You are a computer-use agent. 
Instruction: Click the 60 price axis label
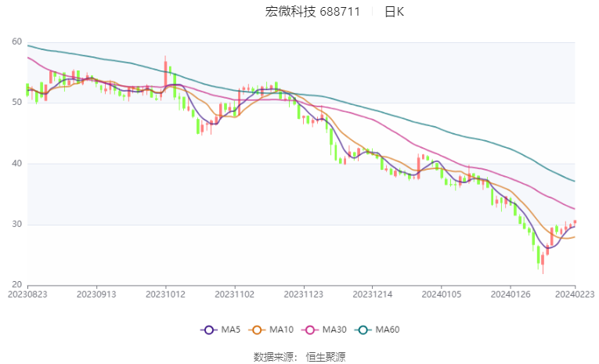(x=16, y=41)
